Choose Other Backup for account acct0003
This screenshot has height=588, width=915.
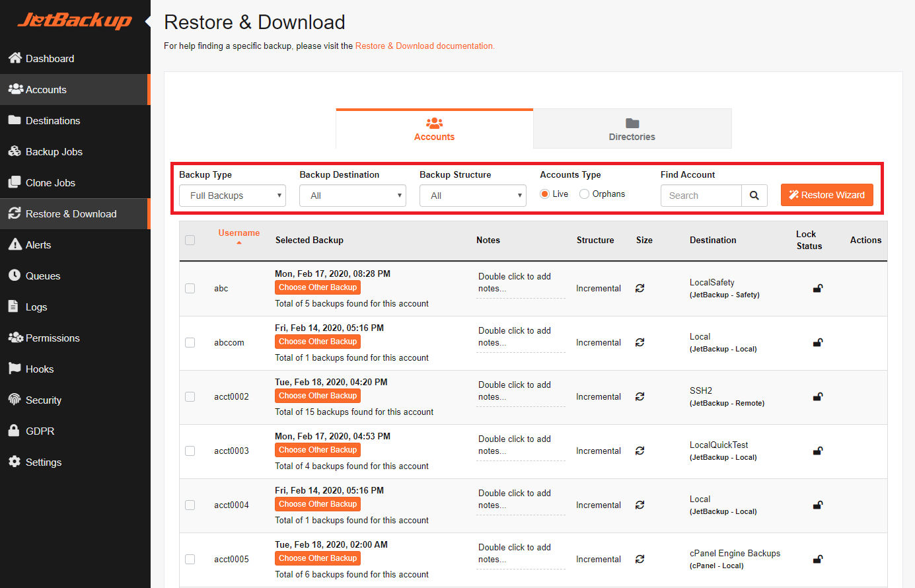point(318,450)
